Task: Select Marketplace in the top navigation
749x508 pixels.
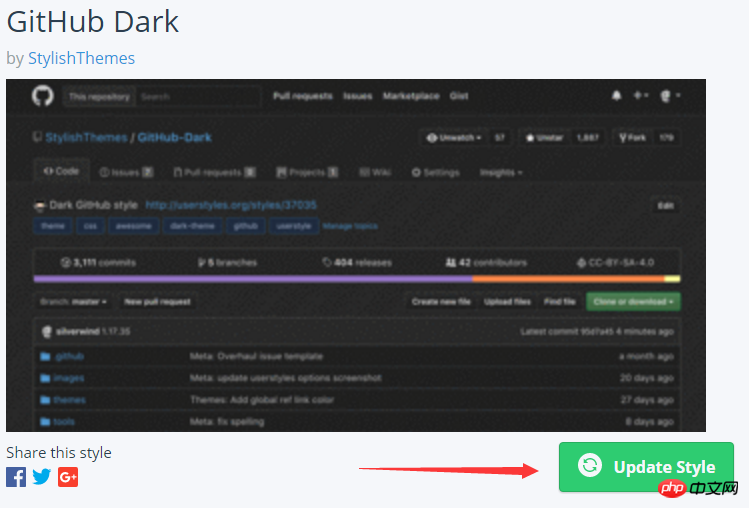Action: click(412, 96)
